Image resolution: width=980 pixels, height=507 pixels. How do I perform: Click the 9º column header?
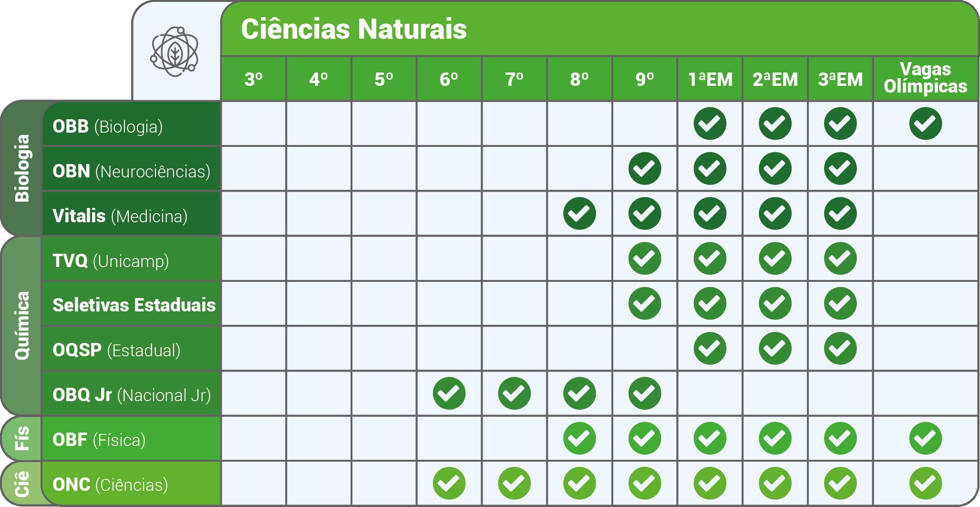pyautogui.click(x=645, y=79)
